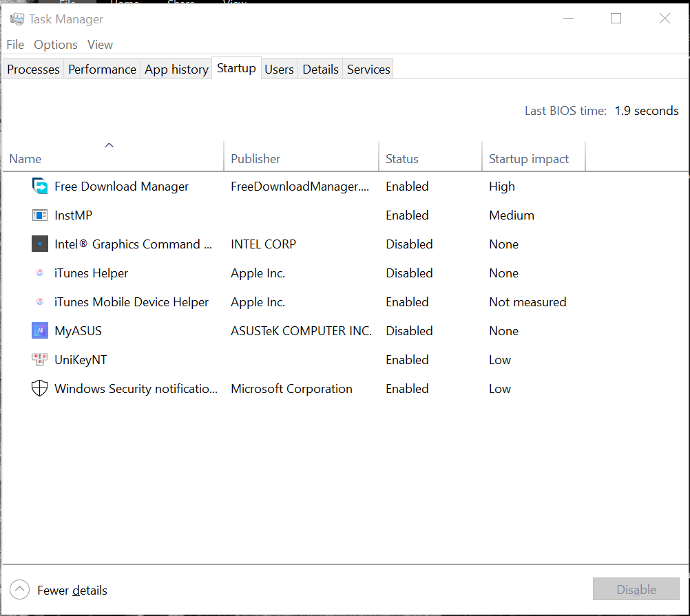Click the Free Download Manager app icon
The width and height of the screenshot is (690, 616).
tap(40, 186)
